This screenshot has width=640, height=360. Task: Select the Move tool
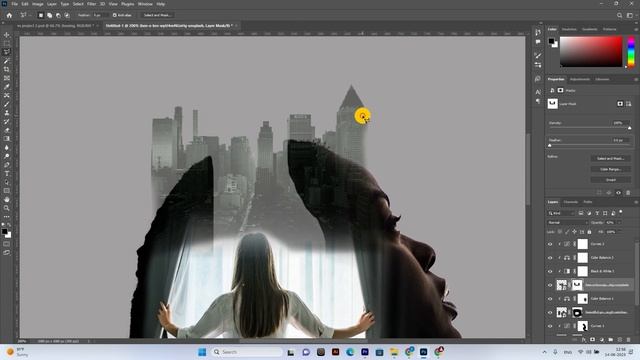click(x=7, y=35)
